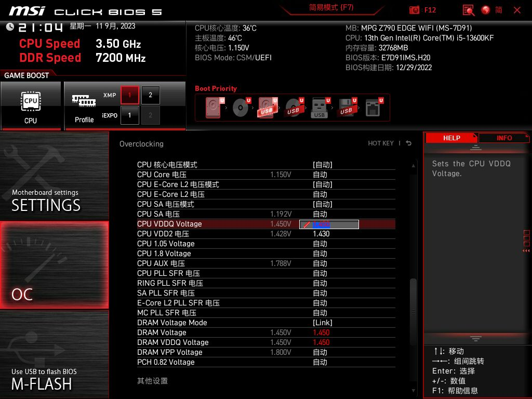Select the USB floppy boot device icon
The image size is (532, 399).
(347, 107)
